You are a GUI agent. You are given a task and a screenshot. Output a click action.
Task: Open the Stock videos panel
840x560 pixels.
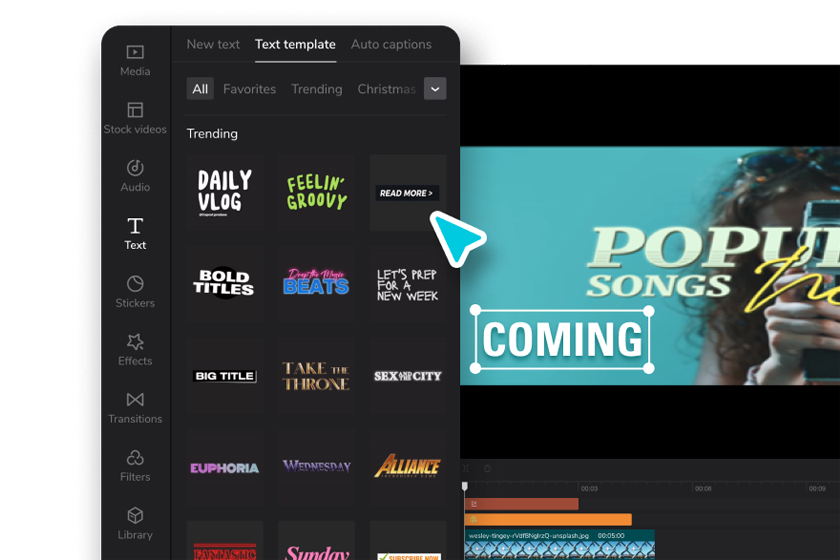coord(135,118)
